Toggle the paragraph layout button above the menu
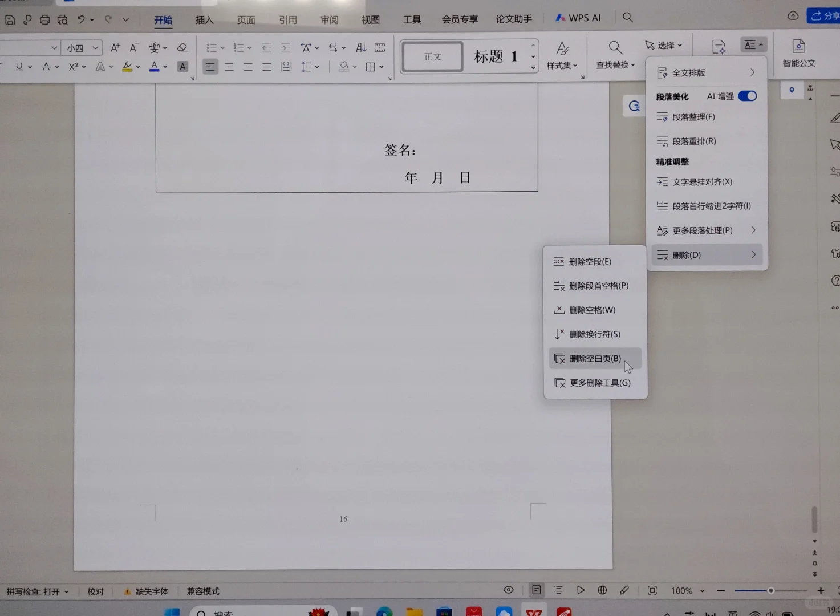The image size is (840, 616). pyautogui.click(x=753, y=45)
